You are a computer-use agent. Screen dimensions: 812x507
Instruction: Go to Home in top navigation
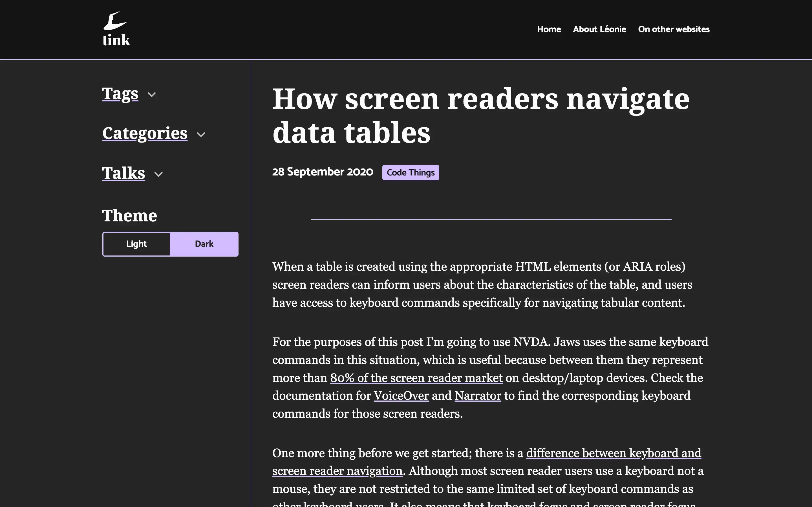[x=549, y=30]
